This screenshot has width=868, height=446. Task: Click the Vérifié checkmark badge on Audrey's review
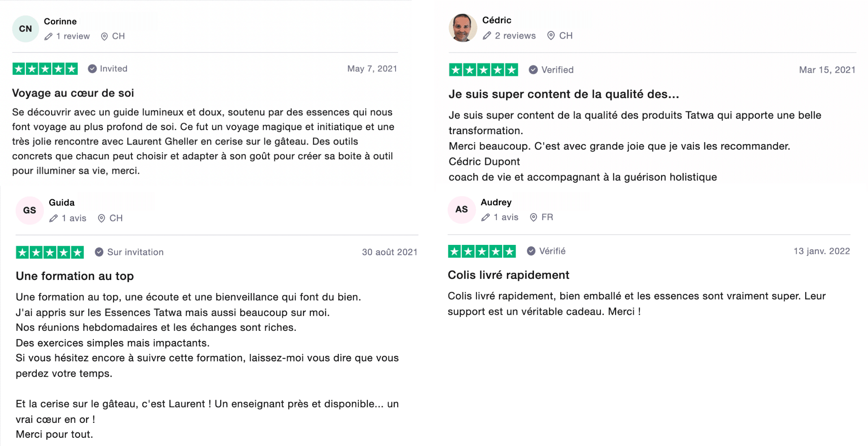(x=531, y=251)
